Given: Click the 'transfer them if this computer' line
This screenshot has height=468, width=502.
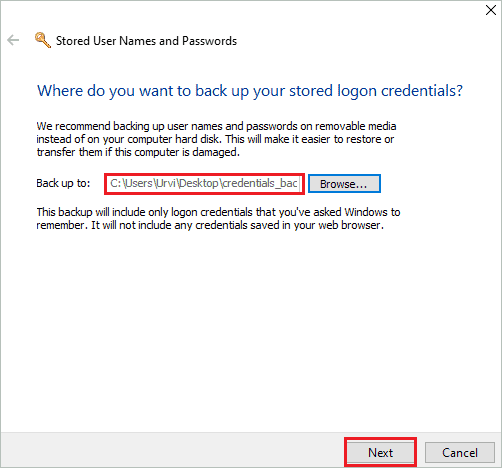Looking at the screenshot, I should click(138, 152).
